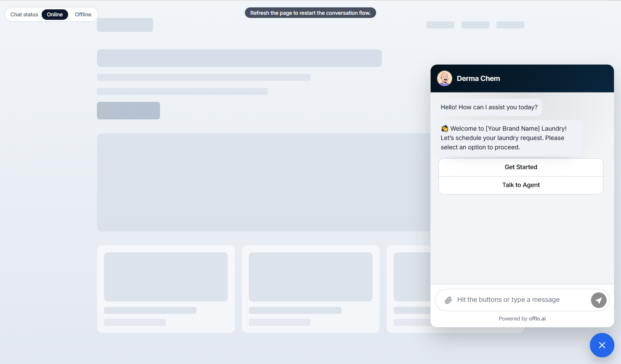Click the Derma Chem avatar image
The width and height of the screenshot is (621, 364).
tap(445, 79)
